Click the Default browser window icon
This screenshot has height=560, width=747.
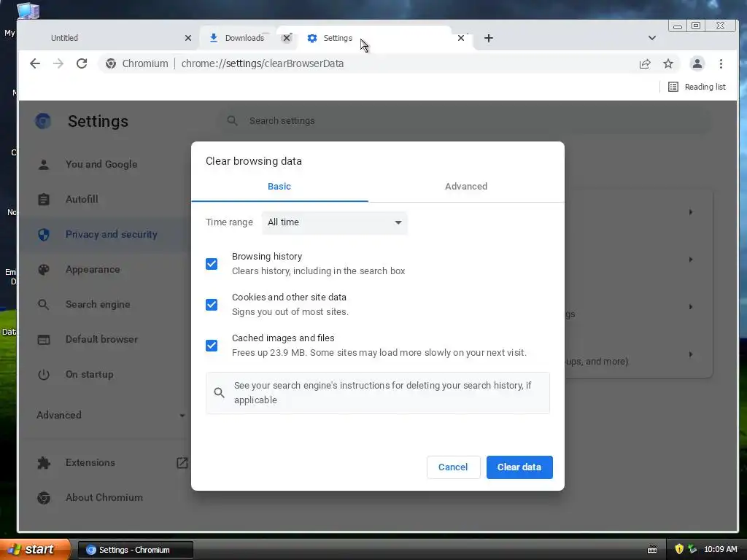(x=43, y=340)
